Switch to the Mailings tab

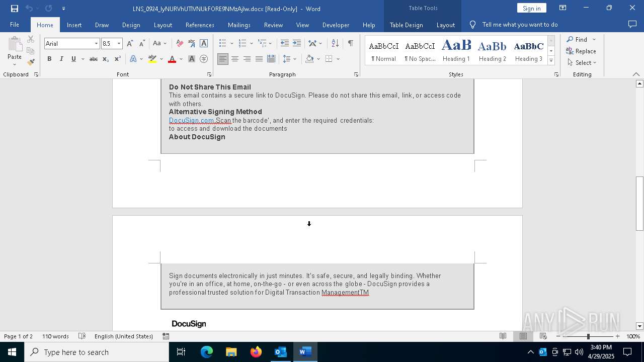point(239,25)
